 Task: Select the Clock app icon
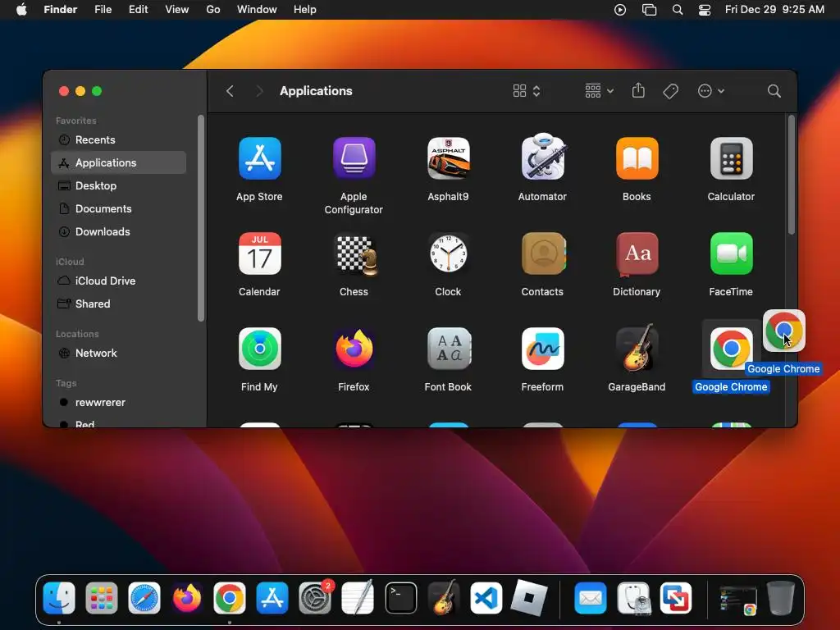click(449, 253)
